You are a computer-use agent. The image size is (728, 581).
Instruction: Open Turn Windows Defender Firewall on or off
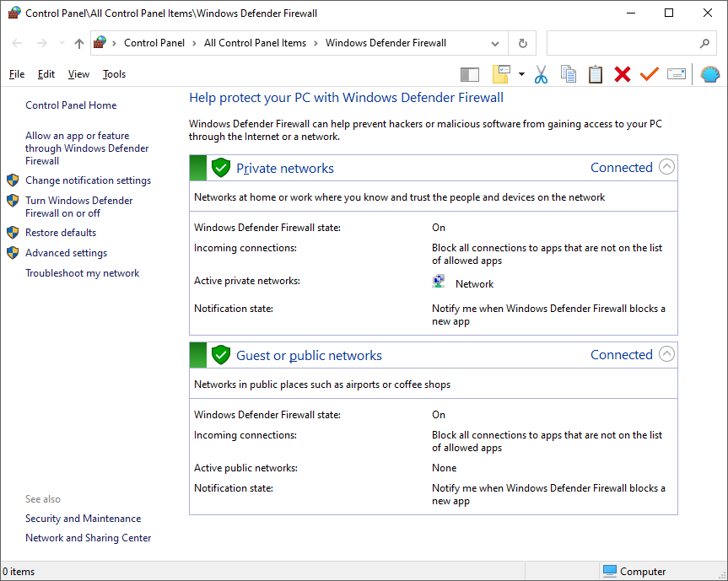78,207
